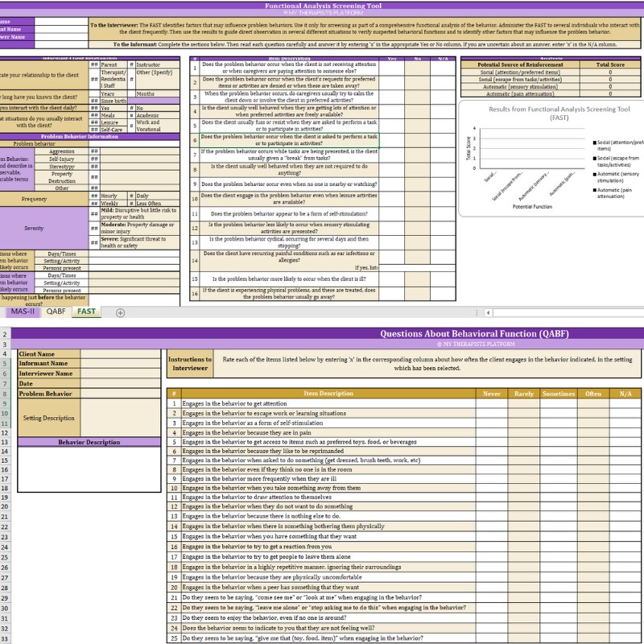This screenshot has width=644, height=644.
Task: Mark the Yes cell for FAST question 1
Action: tap(391, 68)
